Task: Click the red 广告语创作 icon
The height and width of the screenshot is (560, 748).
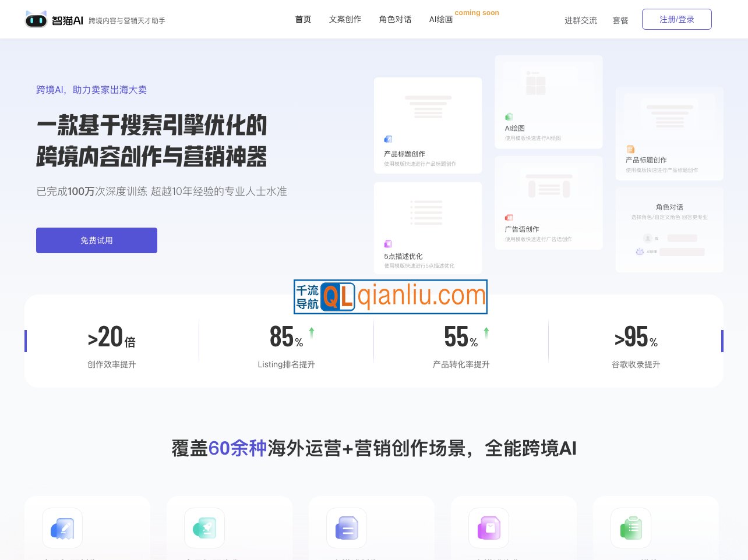Action: point(509,217)
